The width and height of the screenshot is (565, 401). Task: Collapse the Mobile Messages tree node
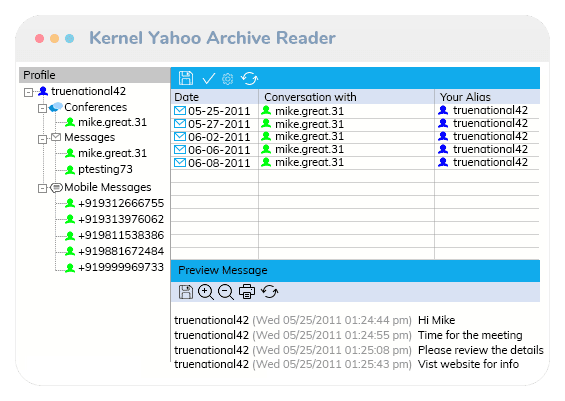click(x=43, y=188)
